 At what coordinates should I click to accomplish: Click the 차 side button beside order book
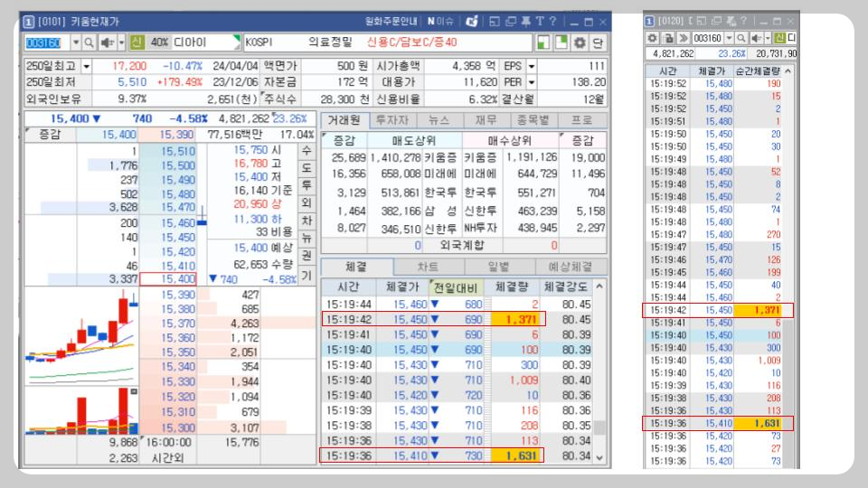pyautogui.click(x=307, y=221)
